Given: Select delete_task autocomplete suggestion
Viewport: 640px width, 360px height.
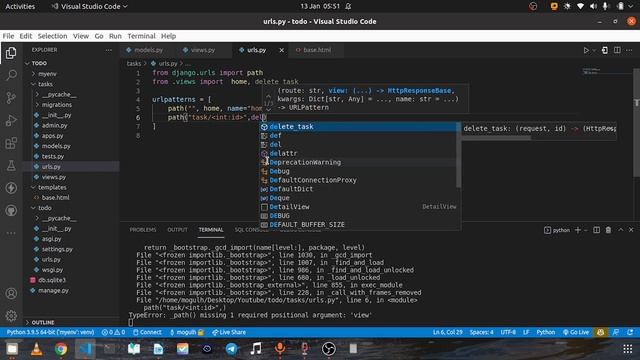Looking at the screenshot, I should pos(358,127).
